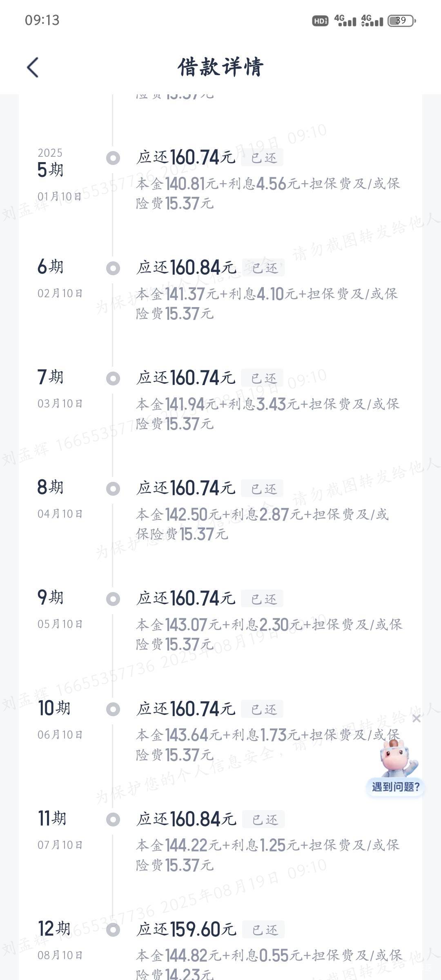
Task: Select the 6期 timeline dot
Action: (113, 268)
